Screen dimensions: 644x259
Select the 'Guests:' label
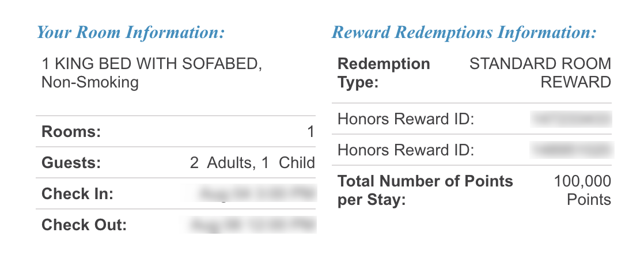[71, 163]
